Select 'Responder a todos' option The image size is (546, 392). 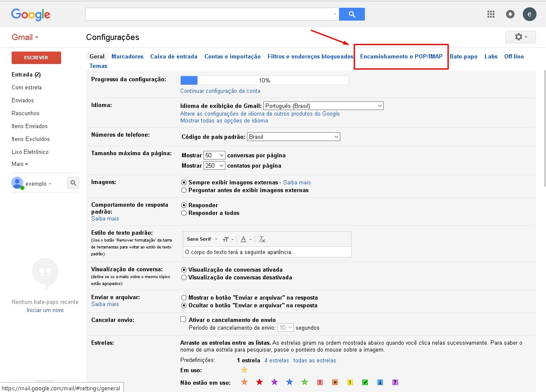click(184, 213)
